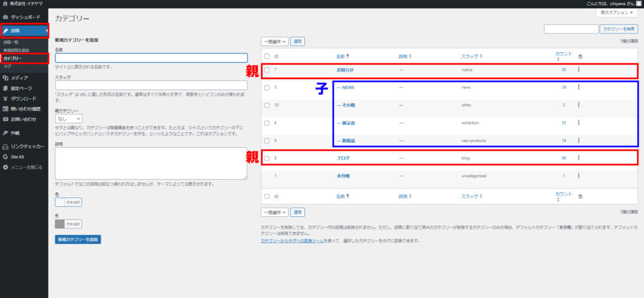Click the ダウンロード download icon in sidebar
644x298 pixels.
(x=6, y=99)
